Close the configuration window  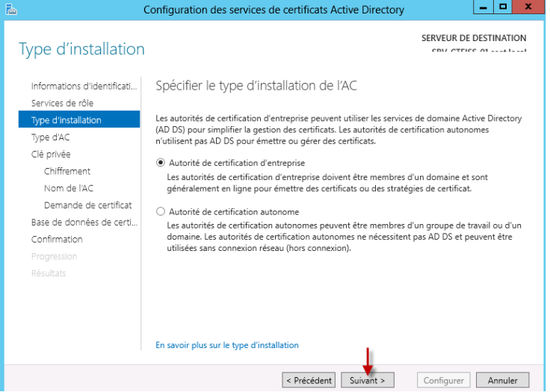528,7
